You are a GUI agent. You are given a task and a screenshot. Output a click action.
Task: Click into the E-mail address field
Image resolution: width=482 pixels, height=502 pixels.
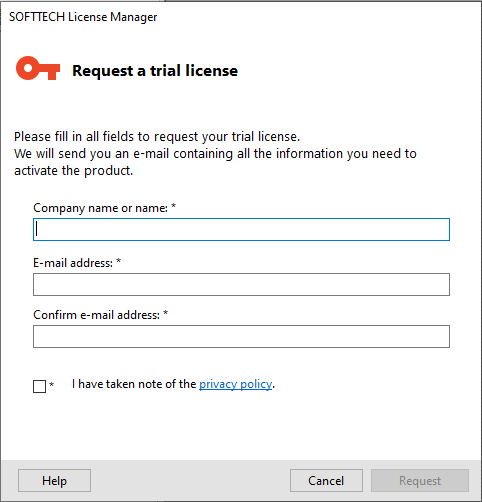tap(241, 284)
